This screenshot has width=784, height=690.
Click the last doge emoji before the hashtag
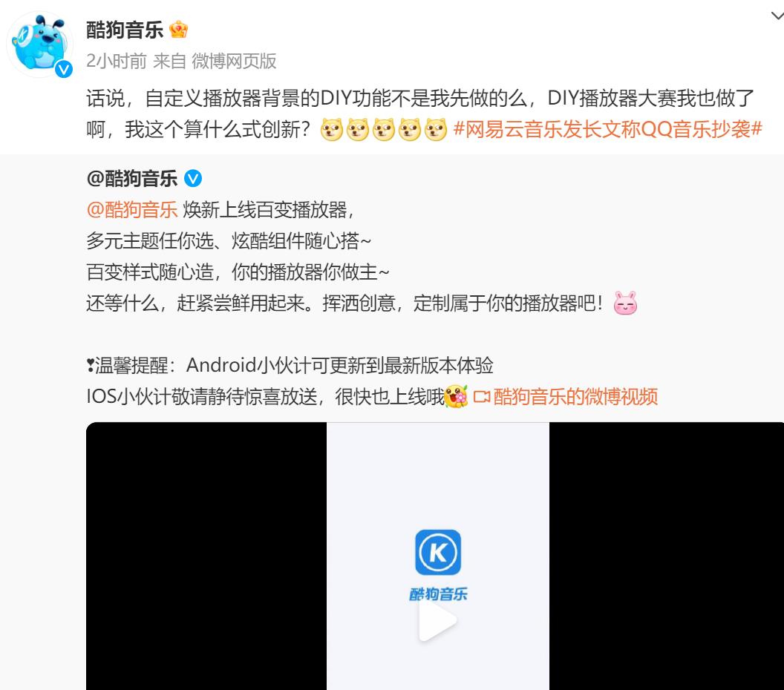pos(436,130)
